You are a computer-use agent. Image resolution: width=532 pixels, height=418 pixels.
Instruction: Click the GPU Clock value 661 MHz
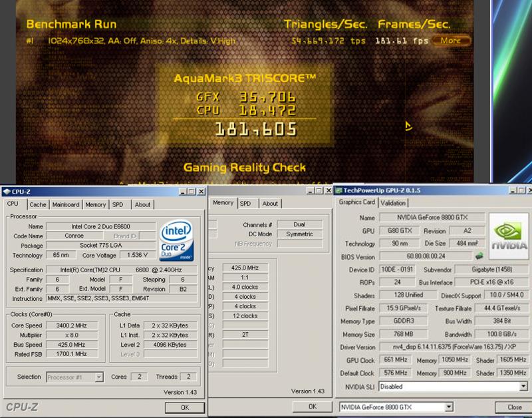coord(395,359)
